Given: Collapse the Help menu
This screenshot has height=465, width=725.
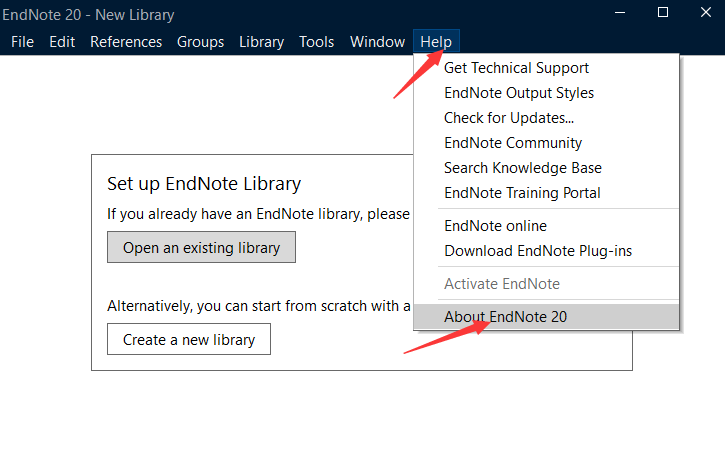Looking at the screenshot, I should pyautogui.click(x=436, y=42).
